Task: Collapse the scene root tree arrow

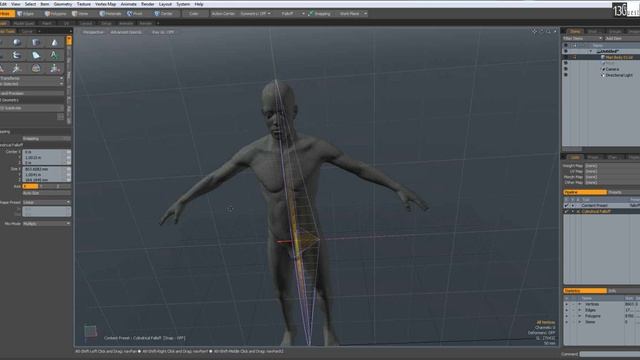Action: 590,51
